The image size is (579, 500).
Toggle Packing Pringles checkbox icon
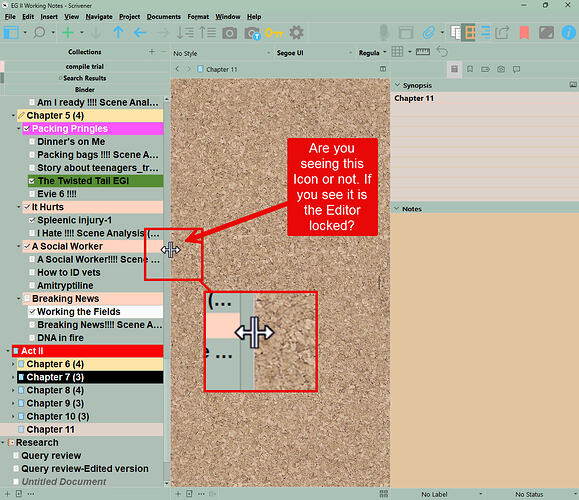click(x=27, y=129)
